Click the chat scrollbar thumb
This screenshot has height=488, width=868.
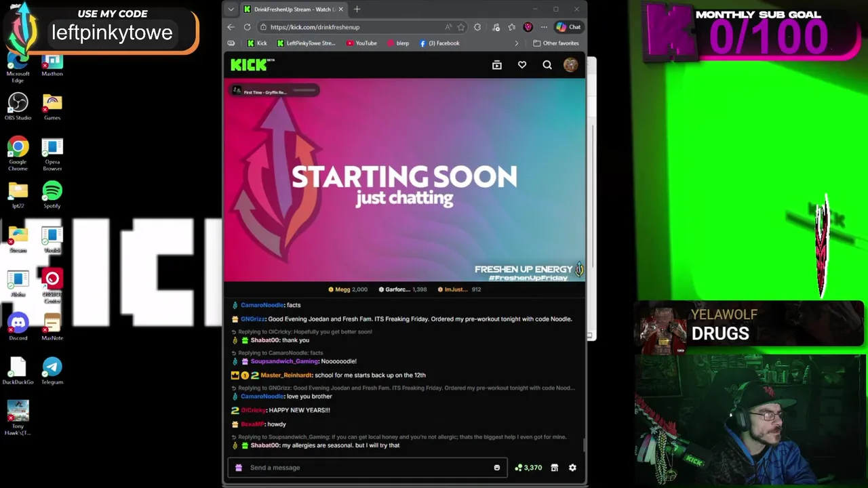(x=583, y=445)
